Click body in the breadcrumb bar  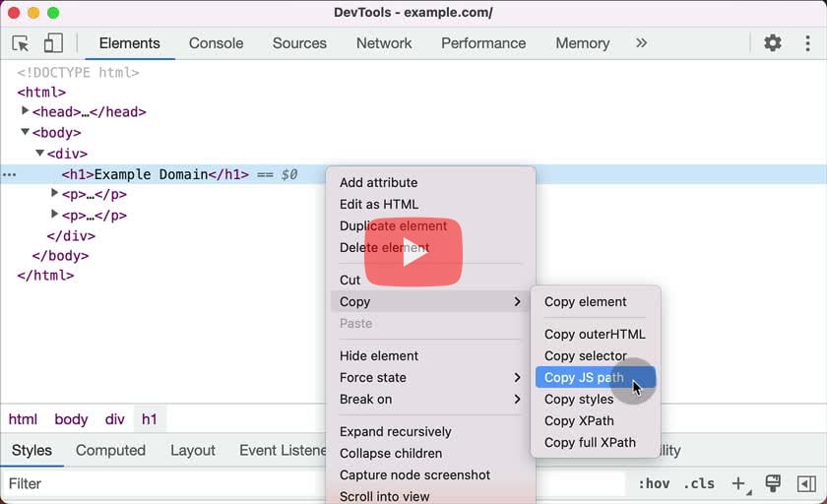point(71,419)
